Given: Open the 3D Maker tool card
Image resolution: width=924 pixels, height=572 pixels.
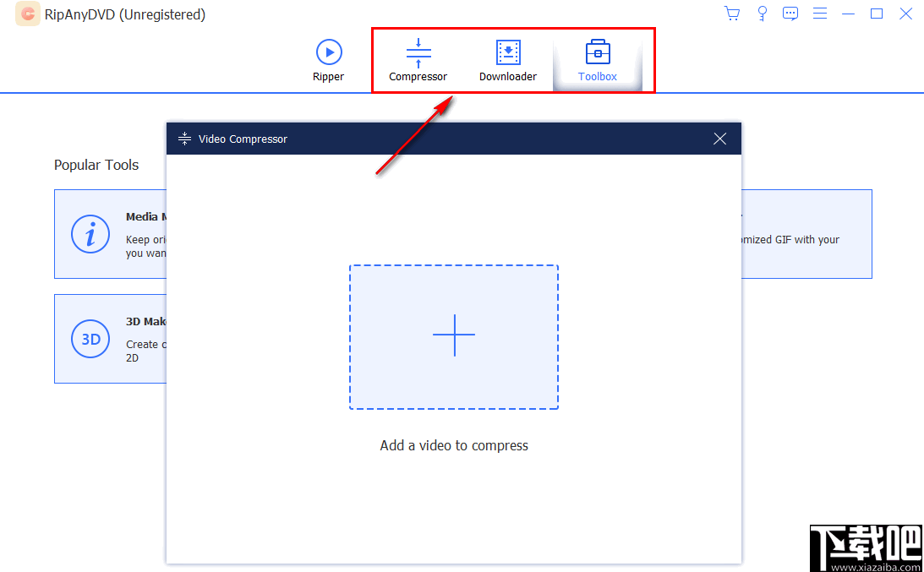Looking at the screenshot, I should [110, 339].
